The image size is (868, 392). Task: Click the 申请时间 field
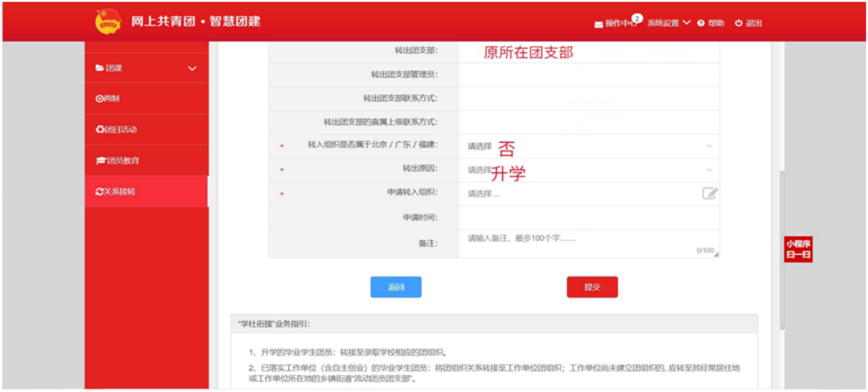(x=588, y=218)
